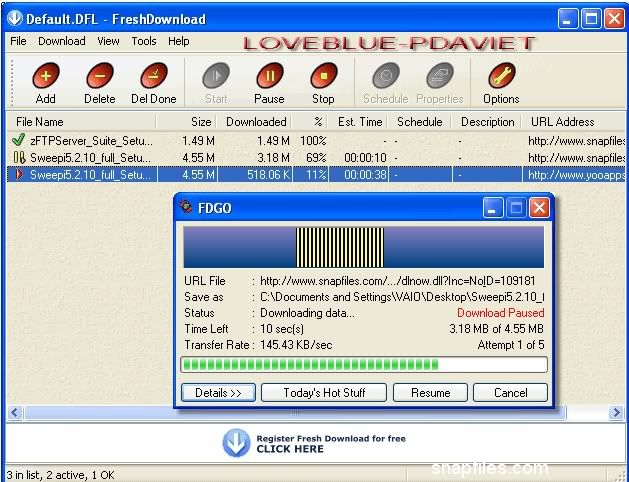The width and height of the screenshot is (629, 482).
Task: Sort by the Est. Time column header
Action: (x=357, y=122)
